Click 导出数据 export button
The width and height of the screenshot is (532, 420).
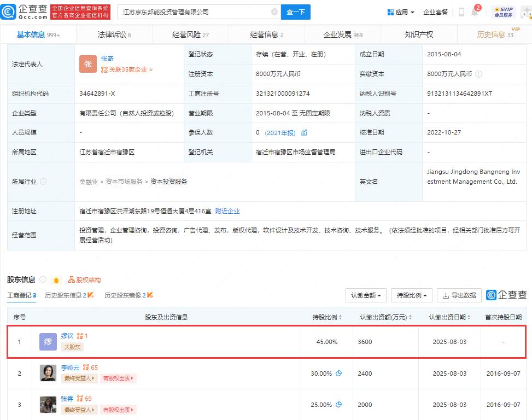click(x=459, y=295)
